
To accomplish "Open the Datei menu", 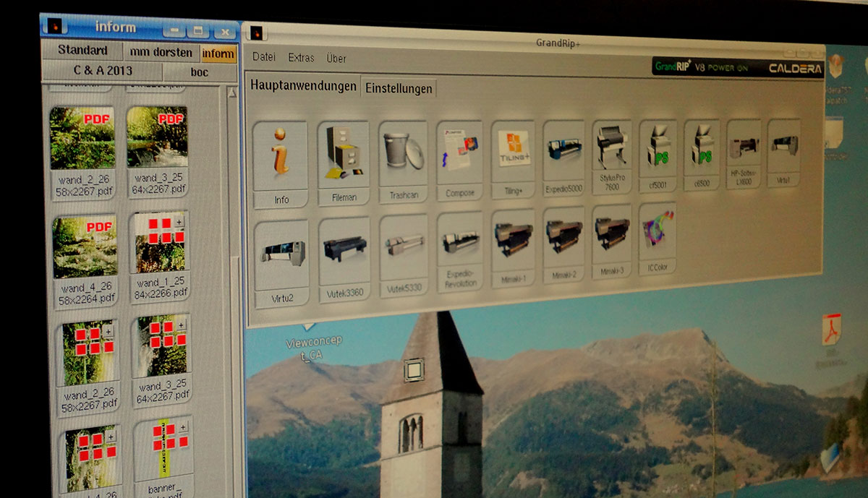I will pos(264,58).
